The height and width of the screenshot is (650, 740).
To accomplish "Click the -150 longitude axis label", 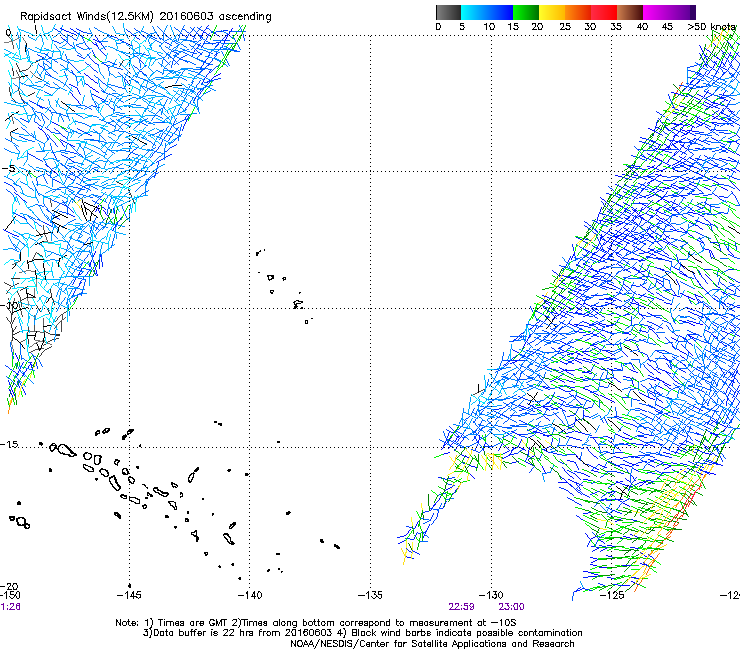I will click(10, 595).
